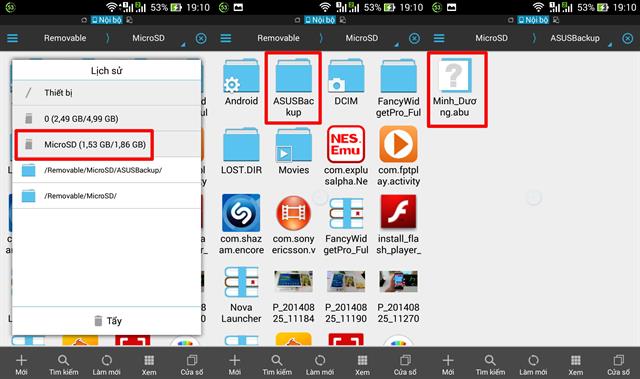Choose storage 0 (2,49 GB/4,99 GB)

(107, 119)
